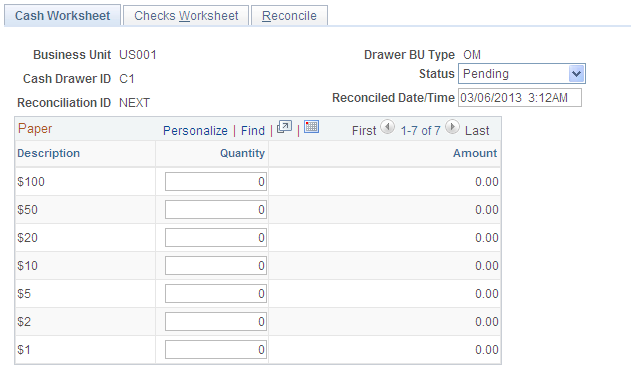The width and height of the screenshot is (636, 371).
Task: Click the Quantity column header
Action: point(242,153)
